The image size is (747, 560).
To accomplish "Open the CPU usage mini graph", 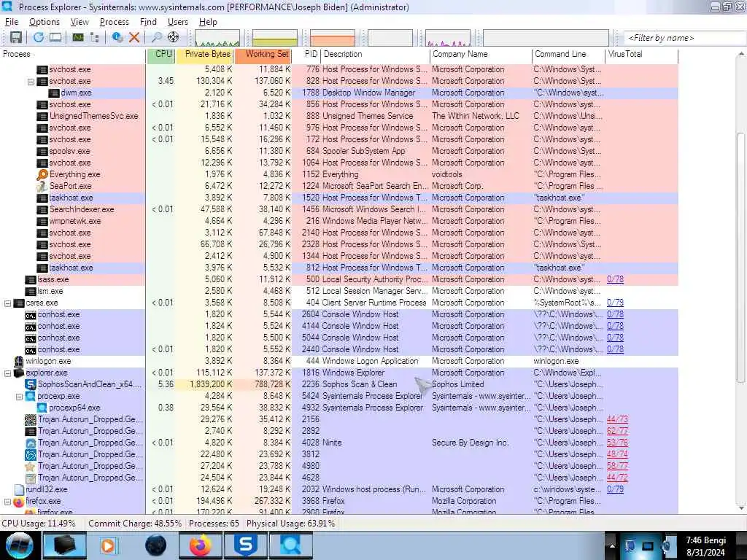I will [x=217, y=38].
